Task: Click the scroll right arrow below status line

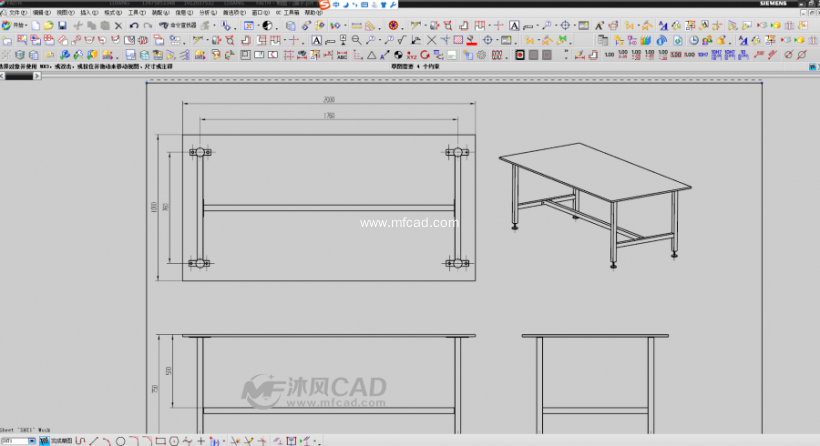Action: coord(37,76)
